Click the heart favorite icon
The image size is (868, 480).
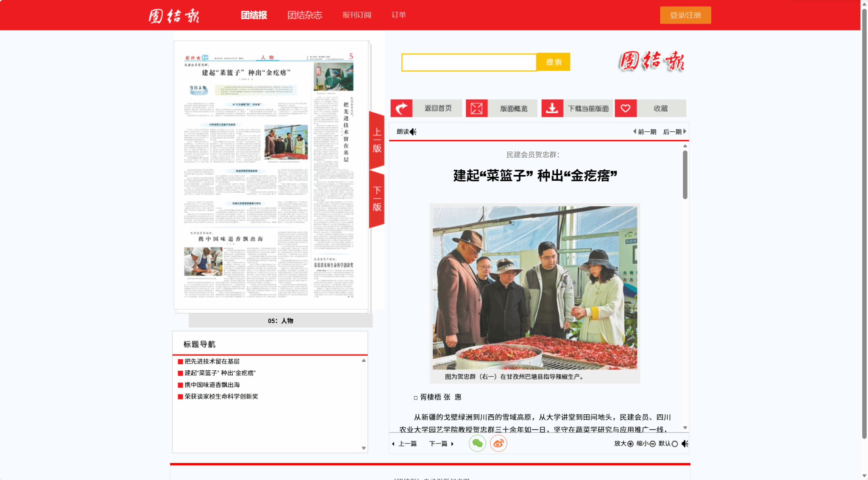626,108
